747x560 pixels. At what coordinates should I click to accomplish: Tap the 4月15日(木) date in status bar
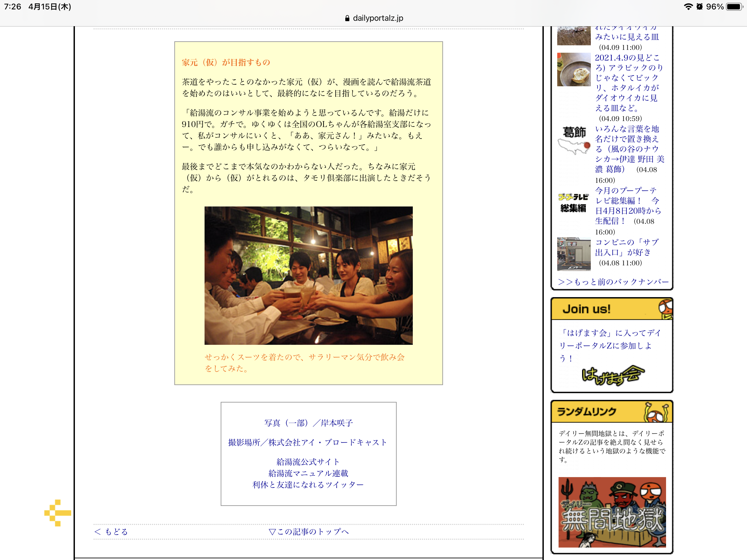50,7
